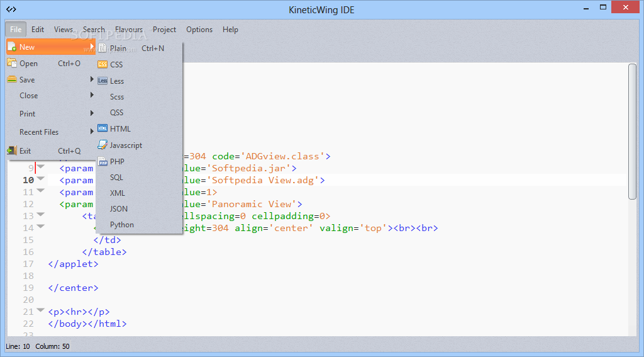
Task: Select Open in the File menu
Action: [51, 64]
